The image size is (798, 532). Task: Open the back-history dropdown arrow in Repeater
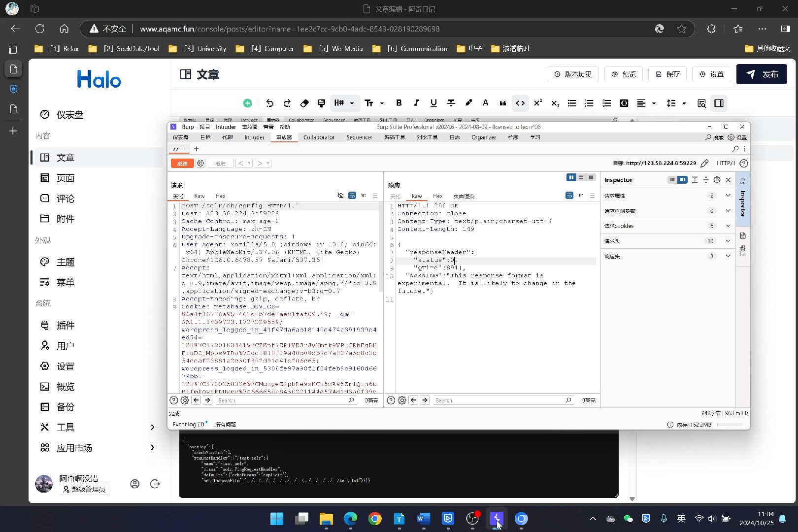(x=249, y=164)
